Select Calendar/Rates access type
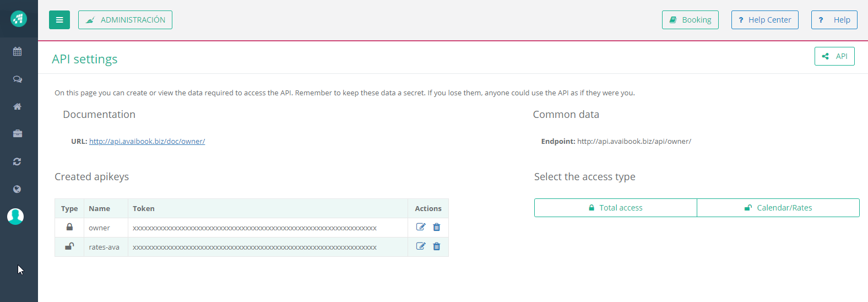This screenshot has height=302, width=868. click(778, 208)
